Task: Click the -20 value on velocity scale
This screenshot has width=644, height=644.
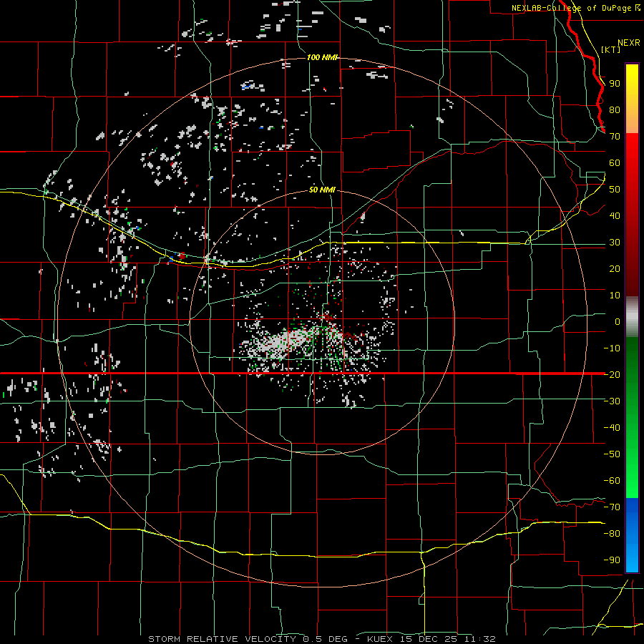Action: (x=612, y=374)
